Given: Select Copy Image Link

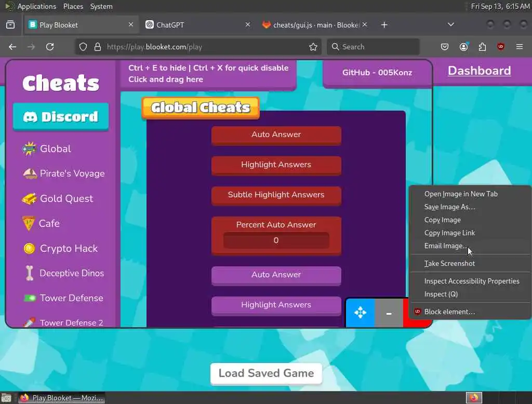Looking at the screenshot, I should (470, 233).
